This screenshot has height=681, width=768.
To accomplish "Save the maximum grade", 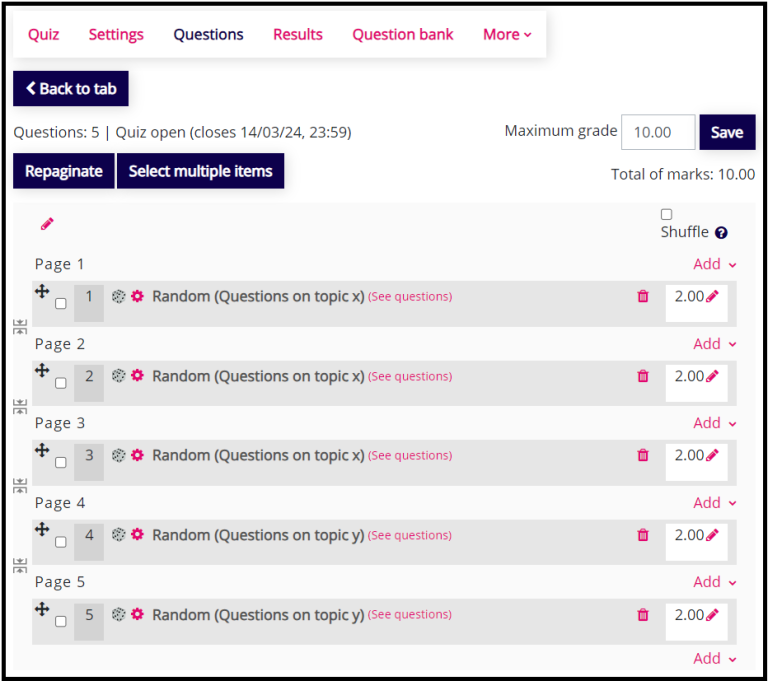I will (x=727, y=132).
